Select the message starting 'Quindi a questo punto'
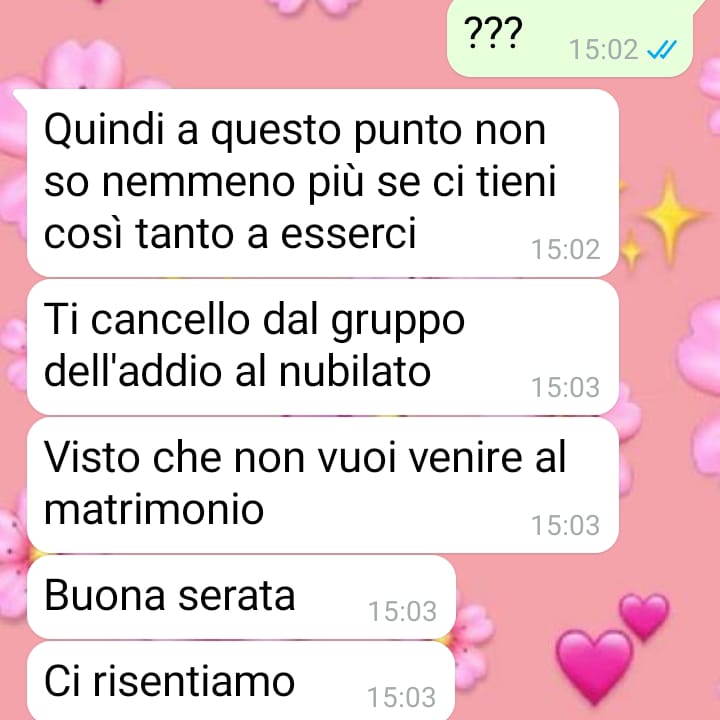Image resolution: width=720 pixels, height=720 pixels. point(323,183)
